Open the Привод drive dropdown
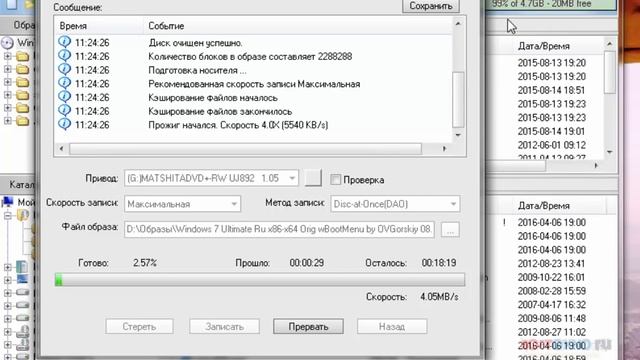The height and width of the screenshot is (360, 640). 211,178
